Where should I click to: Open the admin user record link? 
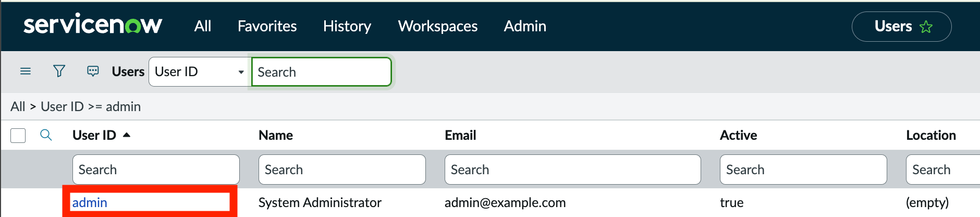[x=90, y=202]
